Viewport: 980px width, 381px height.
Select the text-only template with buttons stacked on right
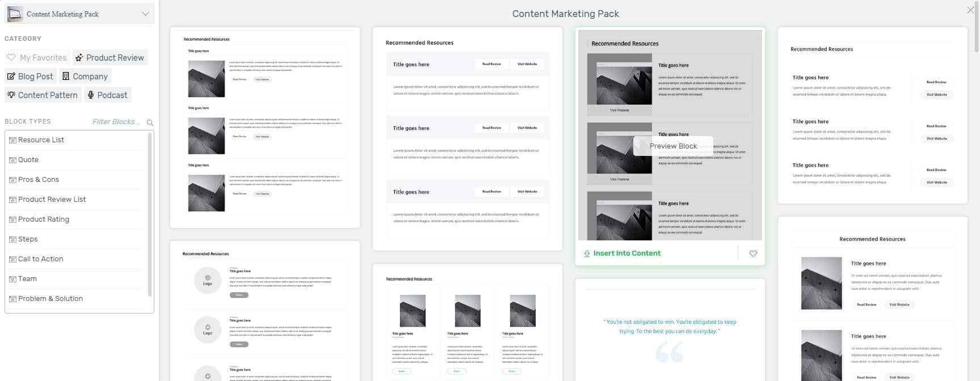point(872,115)
